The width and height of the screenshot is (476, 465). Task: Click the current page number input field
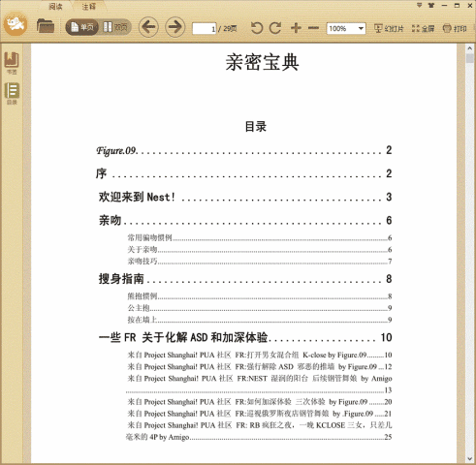pos(204,29)
